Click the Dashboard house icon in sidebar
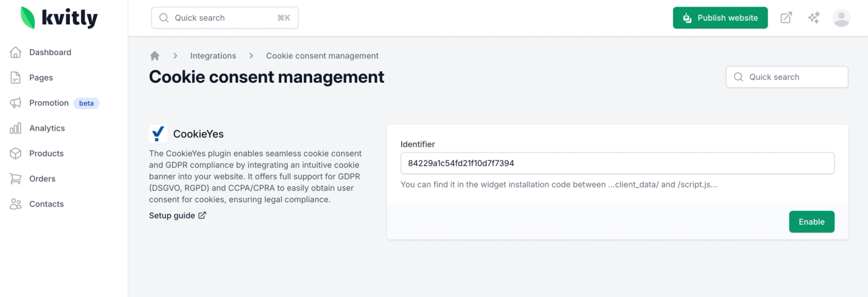 tap(16, 53)
